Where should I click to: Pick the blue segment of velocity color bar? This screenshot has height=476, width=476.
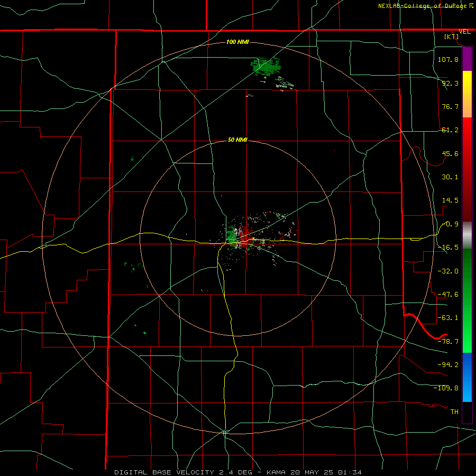click(x=467, y=377)
